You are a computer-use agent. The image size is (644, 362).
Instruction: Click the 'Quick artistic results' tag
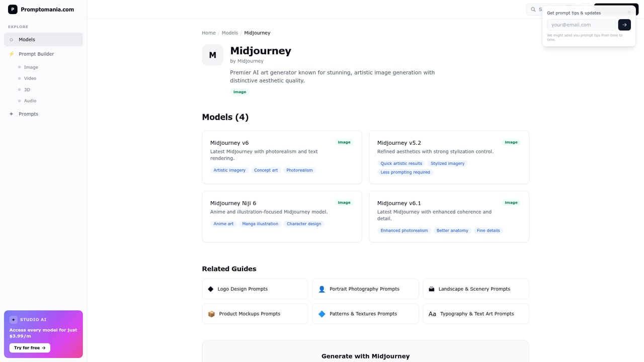pos(401,163)
